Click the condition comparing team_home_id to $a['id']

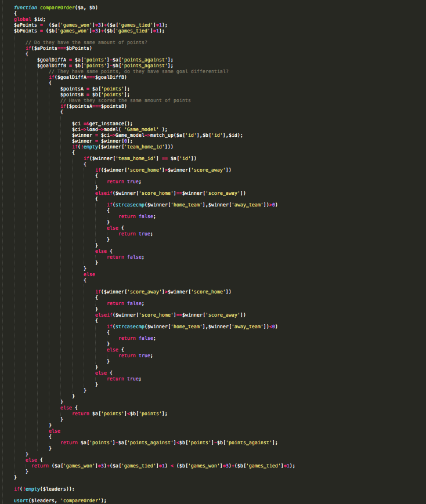140,158
